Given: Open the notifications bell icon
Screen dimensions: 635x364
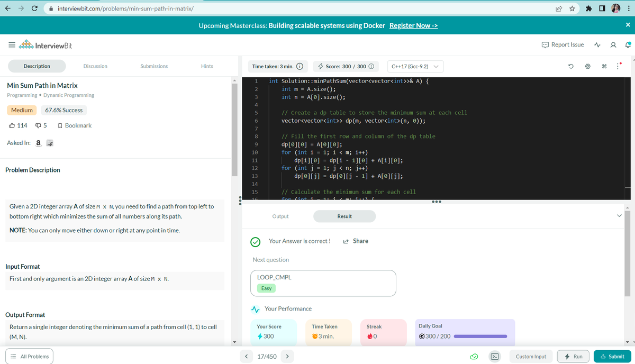Looking at the screenshot, I should pyautogui.click(x=628, y=45).
